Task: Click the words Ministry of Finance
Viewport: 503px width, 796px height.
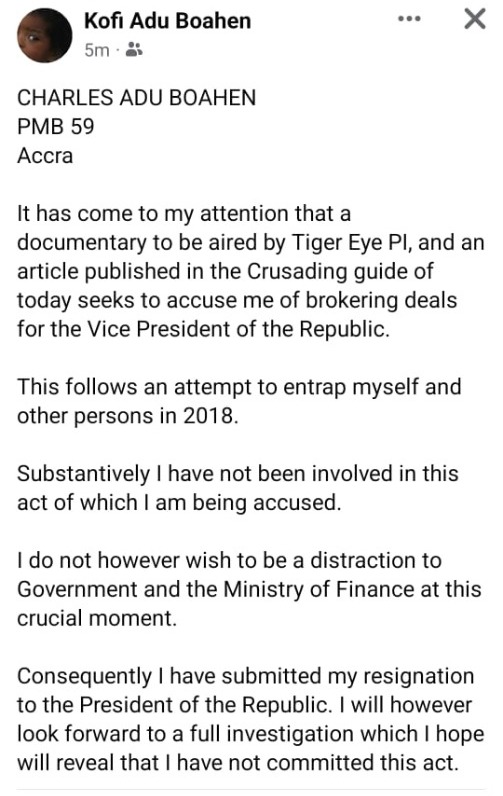Action: [319, 589]
